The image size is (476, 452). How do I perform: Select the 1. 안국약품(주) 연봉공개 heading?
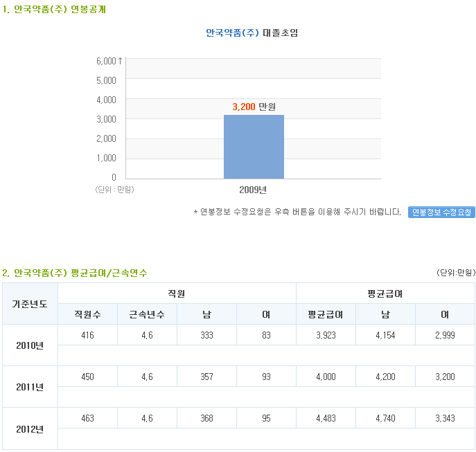[x=54, y=10]
